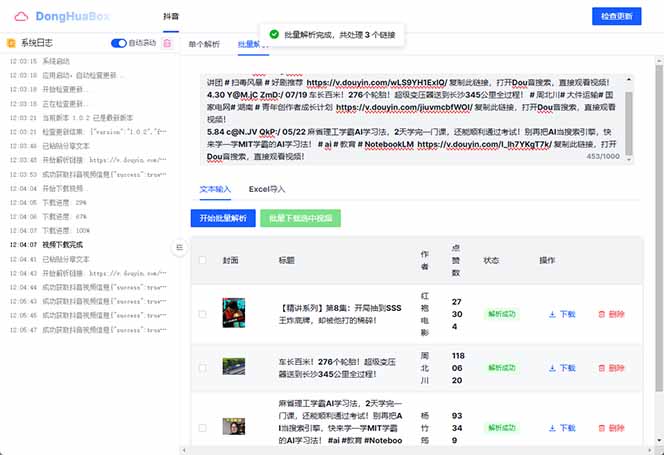Viewport: 664px width, 455px height.
Task: Toggle the auto-scroll switch in log panel
Action: pos(119,43)
